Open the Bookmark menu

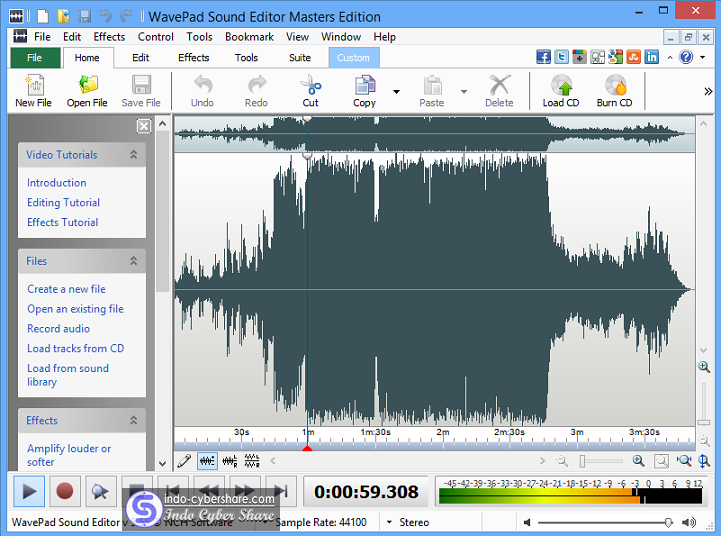(x=249, y=37)
